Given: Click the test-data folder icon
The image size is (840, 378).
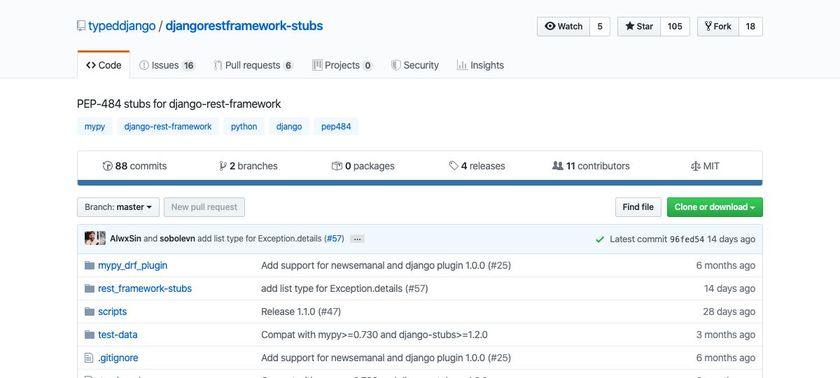Looking at the screenshot, I should (89, 335).
